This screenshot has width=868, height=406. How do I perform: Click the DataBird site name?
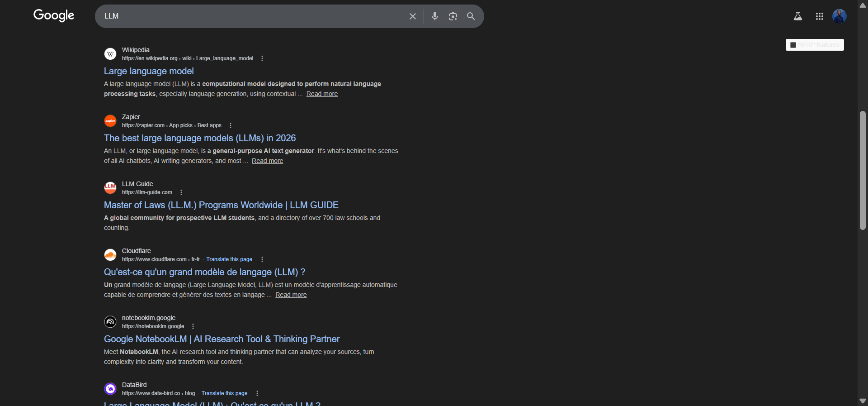click(x=134, y=385)
